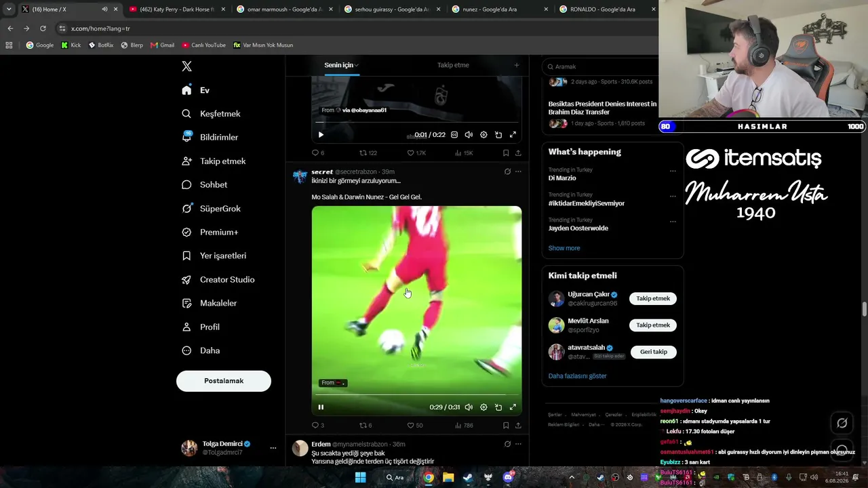868x488 pixels.
Task: Share the post with 1.7K likes
Action: (x=518, y=153)
